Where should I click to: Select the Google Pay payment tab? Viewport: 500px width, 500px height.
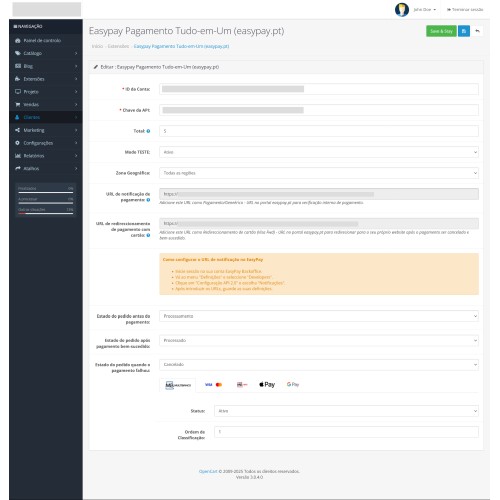(293, 385)
